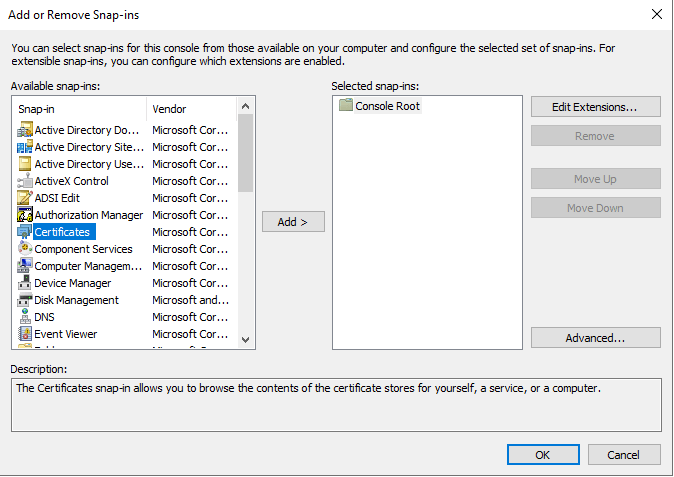The image size is (674, 477).
Task: Choose the Disk Management snap-in icon
Action: click(25, 300)
